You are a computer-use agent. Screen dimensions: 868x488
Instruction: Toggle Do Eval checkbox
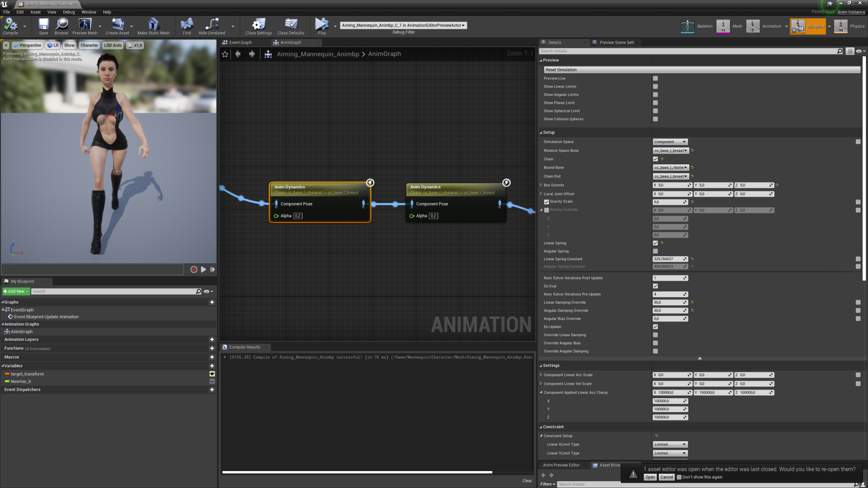tap(655, 286)
